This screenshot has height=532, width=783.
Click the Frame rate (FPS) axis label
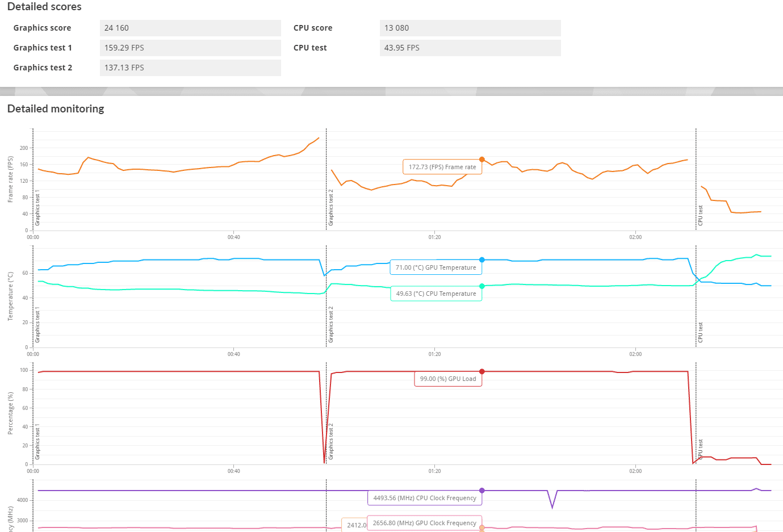[x=10, y=179]
